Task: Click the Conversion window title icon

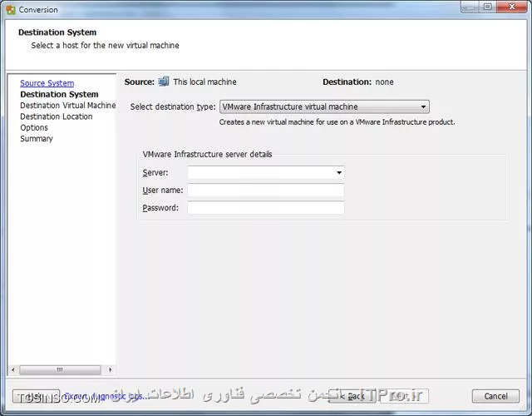Action: pos(11,9)
